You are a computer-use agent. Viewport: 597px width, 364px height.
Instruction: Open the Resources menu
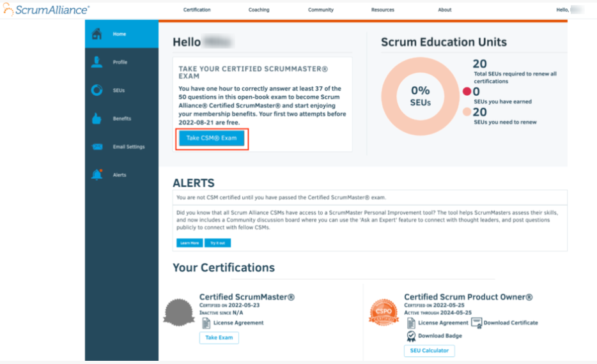383,10
